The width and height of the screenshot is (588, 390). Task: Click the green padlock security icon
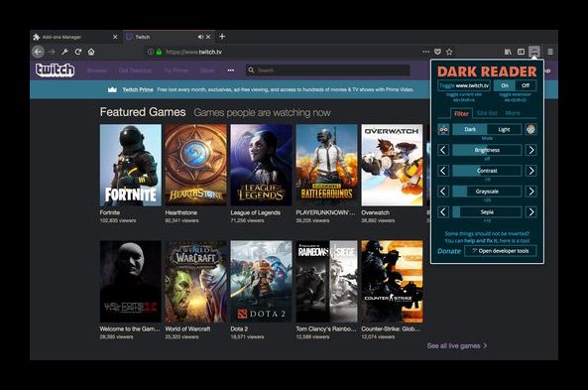click(159, 52)
